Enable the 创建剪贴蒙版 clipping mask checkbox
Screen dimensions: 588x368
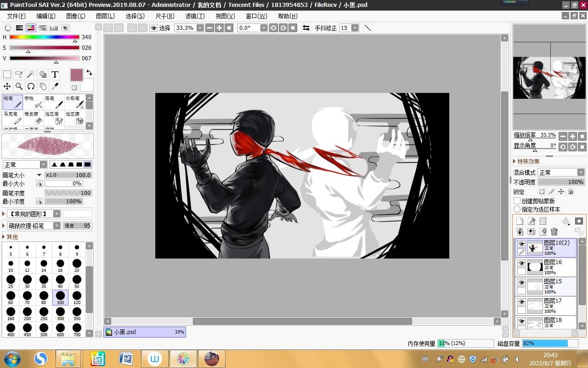[517, 201]
